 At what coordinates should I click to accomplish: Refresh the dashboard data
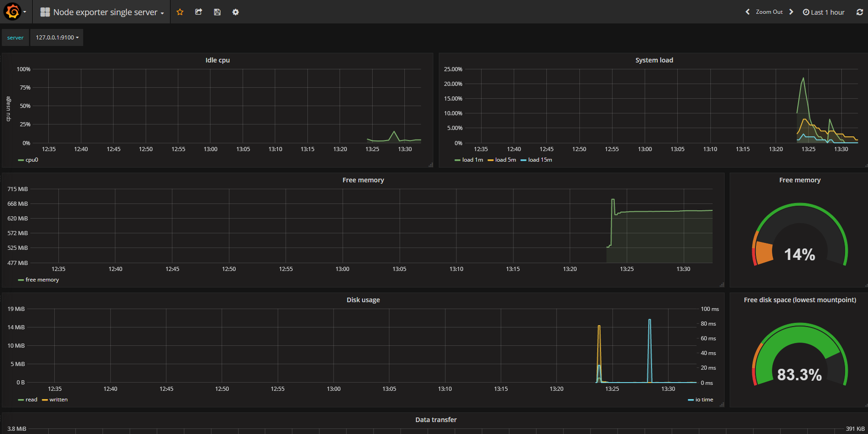coord(860,12)
